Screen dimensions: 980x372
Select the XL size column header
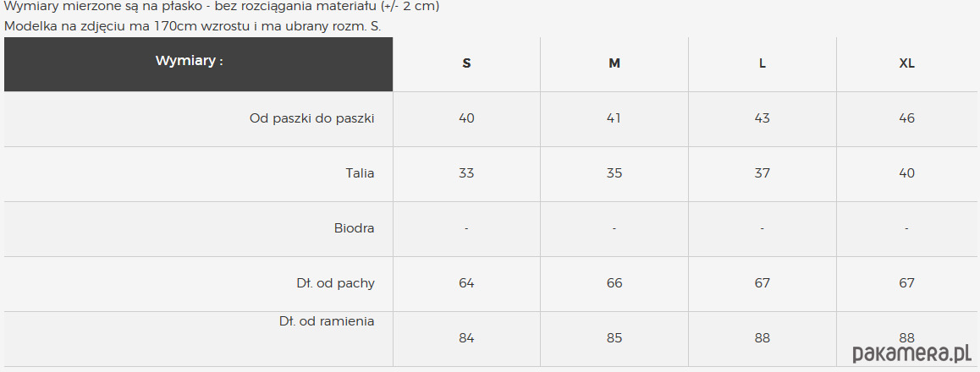tap(907, 63)
